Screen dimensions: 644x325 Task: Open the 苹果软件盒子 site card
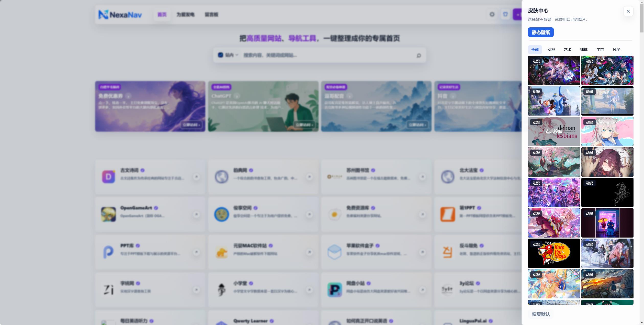coord(376,252)
